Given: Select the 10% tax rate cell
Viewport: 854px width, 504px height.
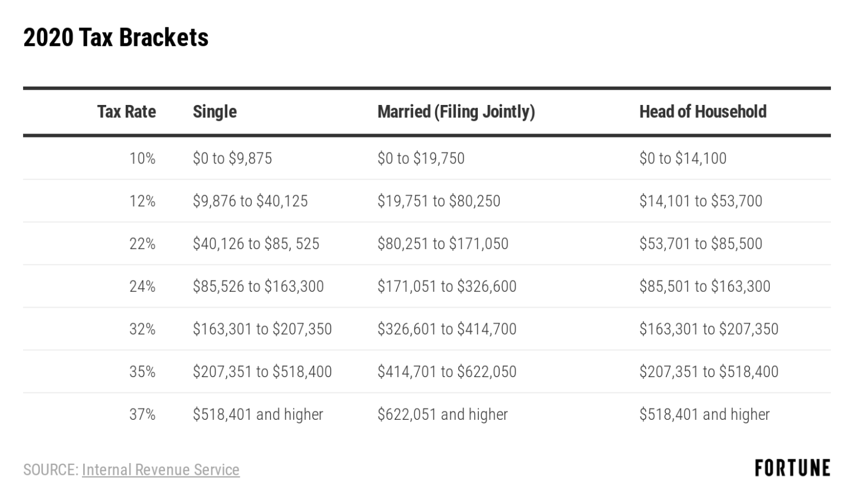Looking at the screenshot, I should [142, 158].
